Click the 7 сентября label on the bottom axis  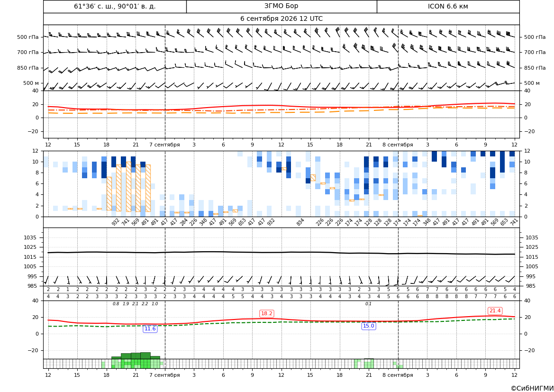tap(164, 375)
